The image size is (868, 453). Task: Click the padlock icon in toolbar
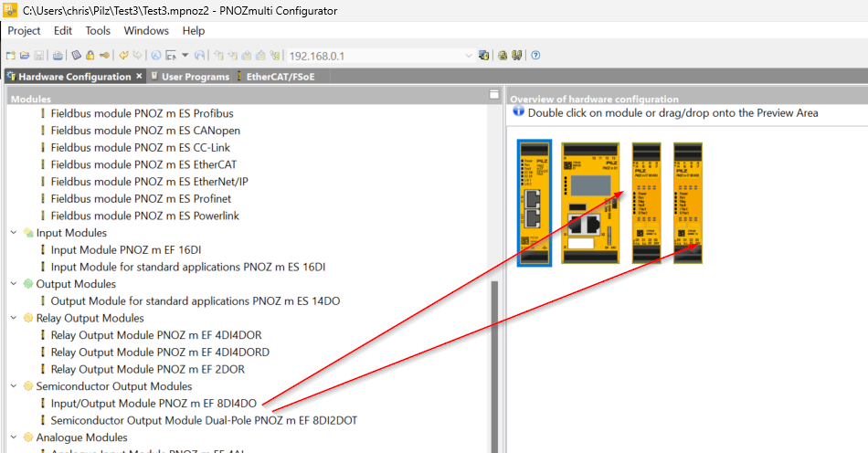click(90, 56)
